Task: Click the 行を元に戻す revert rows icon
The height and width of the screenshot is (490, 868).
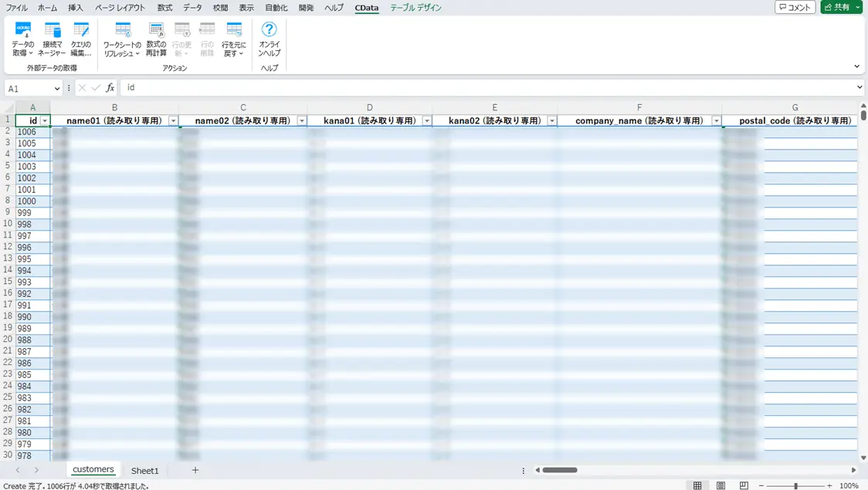Action: (x=234, y=39)
